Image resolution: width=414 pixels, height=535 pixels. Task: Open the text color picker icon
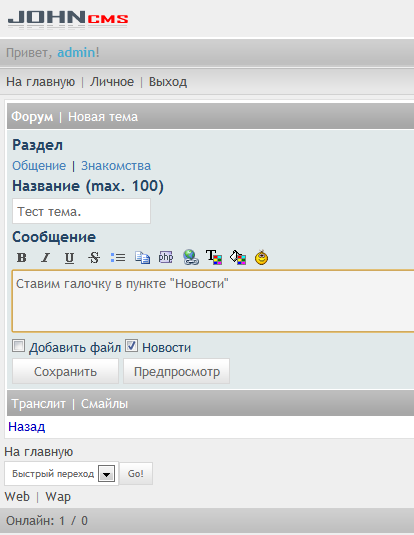pyautogui.click(x=214, y=257)
